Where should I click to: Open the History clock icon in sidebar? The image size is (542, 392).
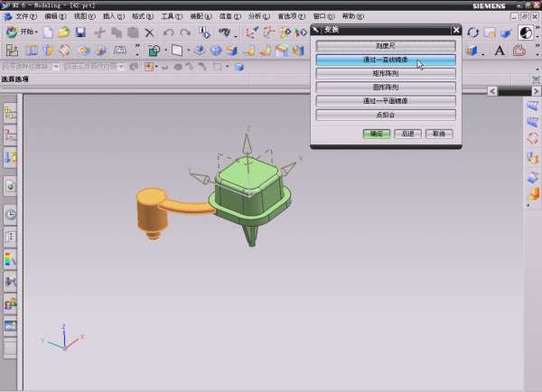pos(11,215)
